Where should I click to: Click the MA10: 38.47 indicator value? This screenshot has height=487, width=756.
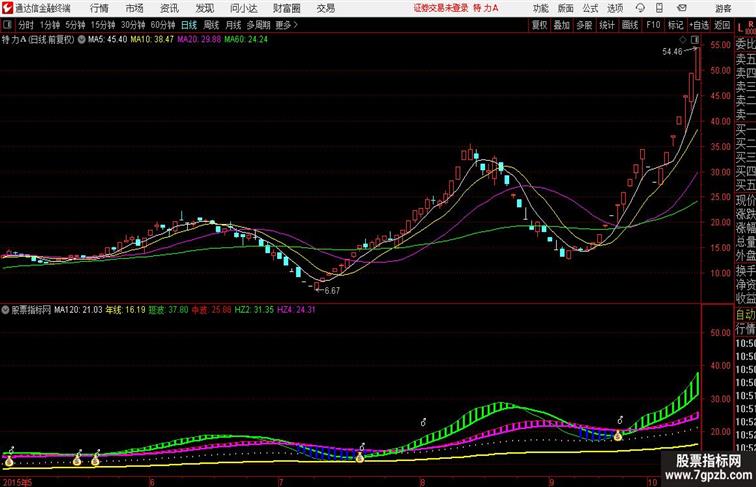point(152,40)
